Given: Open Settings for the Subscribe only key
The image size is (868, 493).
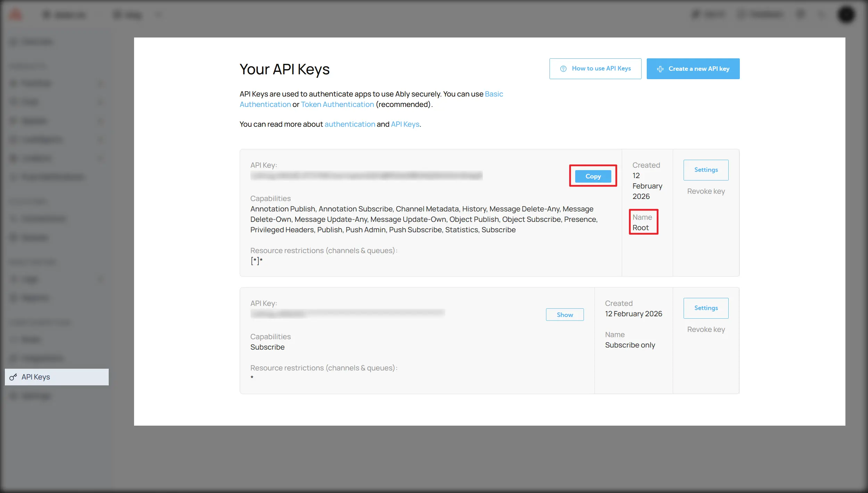Looking at the screenshot, I should (705, 308).
